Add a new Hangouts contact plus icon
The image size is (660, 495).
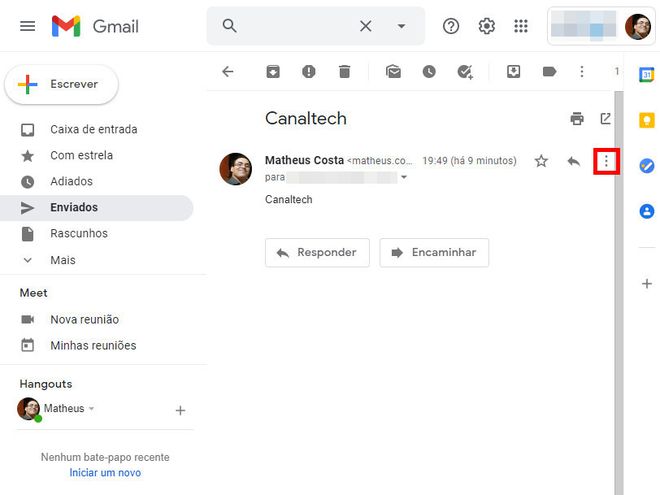[x=180, y=410]
